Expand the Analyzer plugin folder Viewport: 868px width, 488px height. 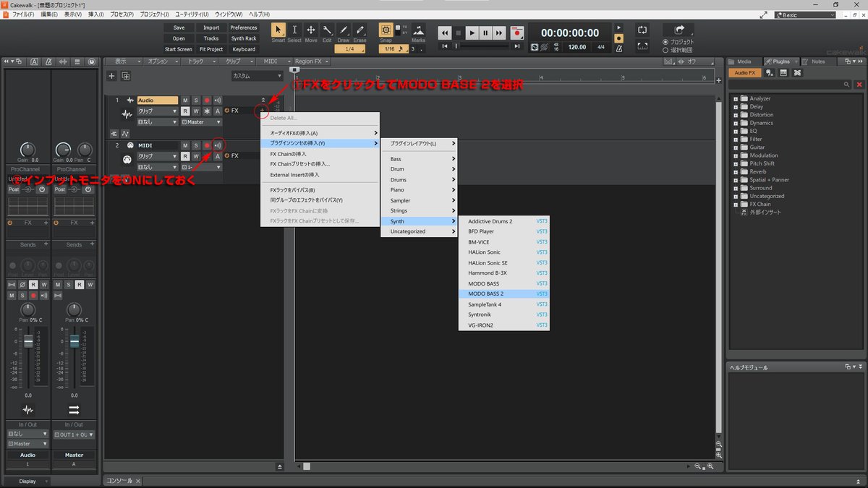tap(736, 98)
